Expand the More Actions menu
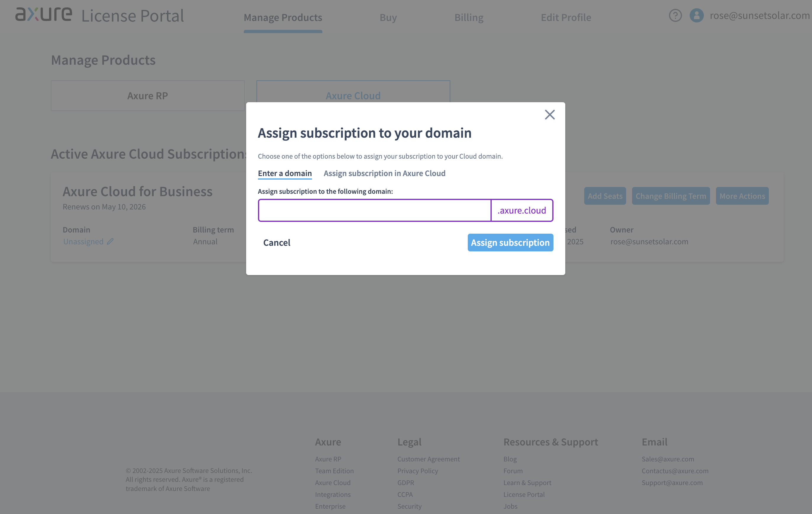Screen dimensions: 812x514 click(x=742, y=196)
